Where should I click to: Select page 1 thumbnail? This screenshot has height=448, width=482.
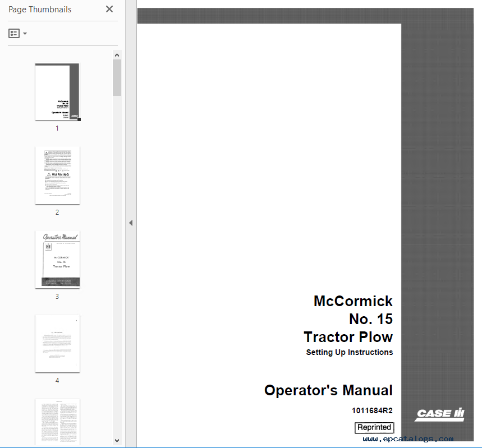click(x=57, y=91)
